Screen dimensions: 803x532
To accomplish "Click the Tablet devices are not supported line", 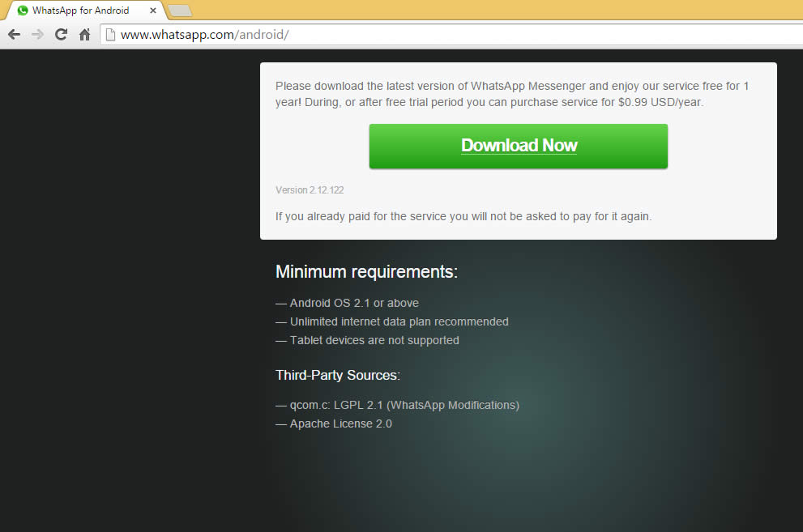I will [x=374, y=340].
